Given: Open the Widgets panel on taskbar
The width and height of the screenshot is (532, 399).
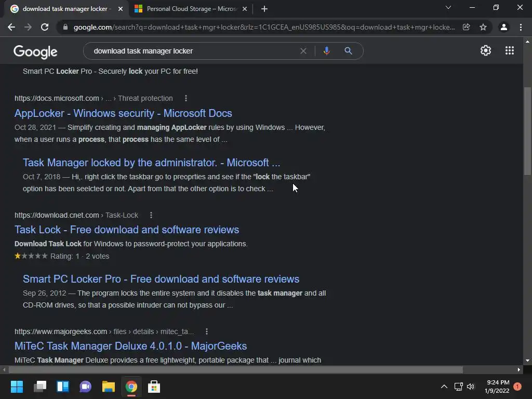Looking at the screenshot, I should [63, 387].
